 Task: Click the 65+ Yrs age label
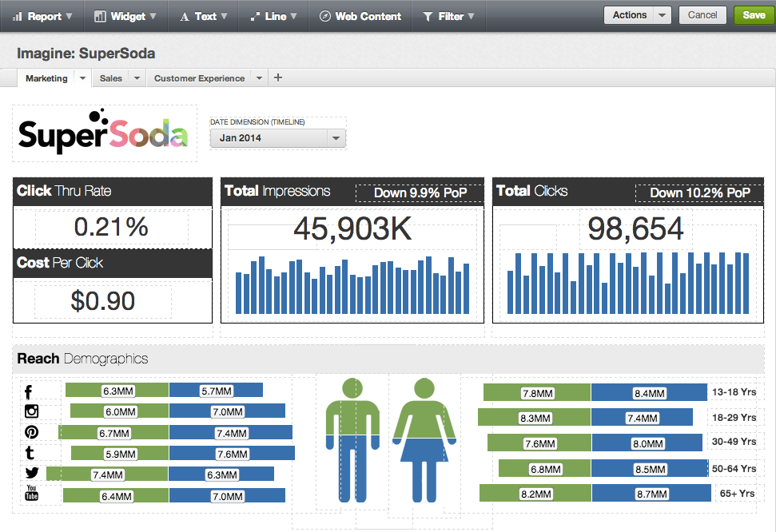click(x=738, y=494)
